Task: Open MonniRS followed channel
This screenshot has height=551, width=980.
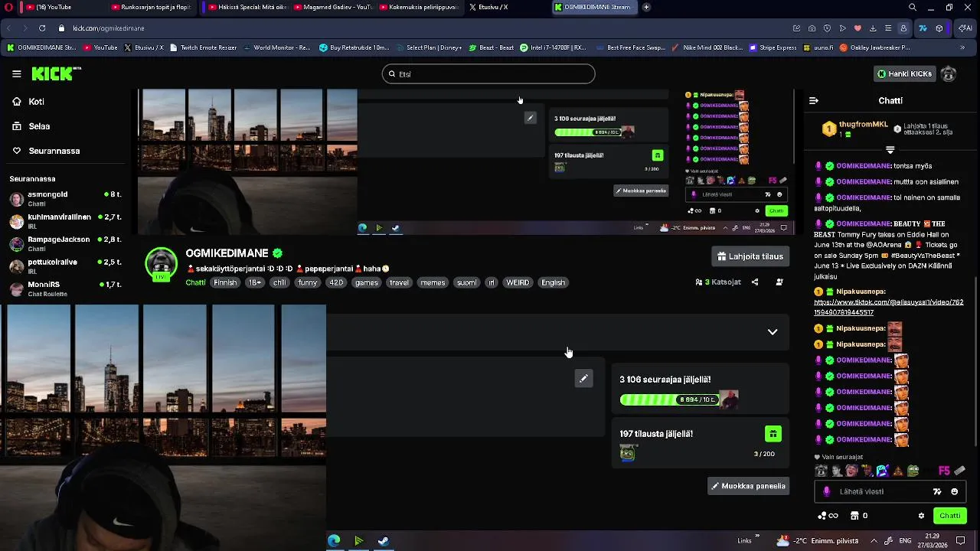Action: [66, 288]
